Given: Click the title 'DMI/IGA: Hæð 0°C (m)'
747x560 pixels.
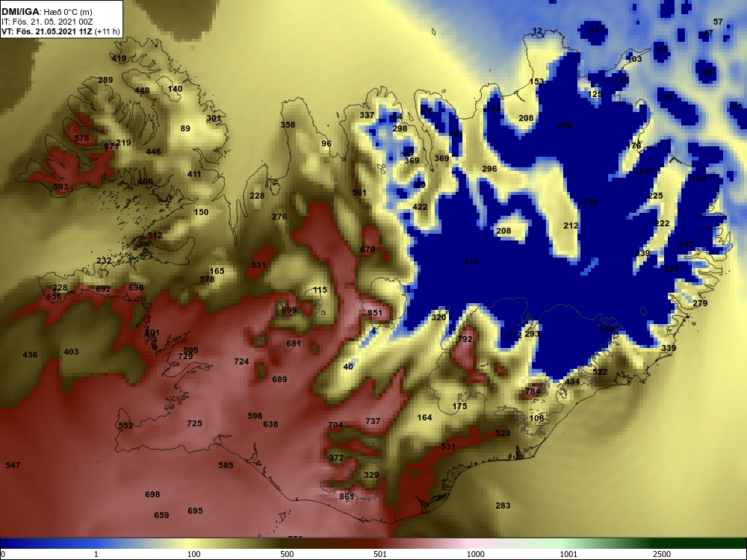Looking at the screenshot, I should tap(46, 12).
